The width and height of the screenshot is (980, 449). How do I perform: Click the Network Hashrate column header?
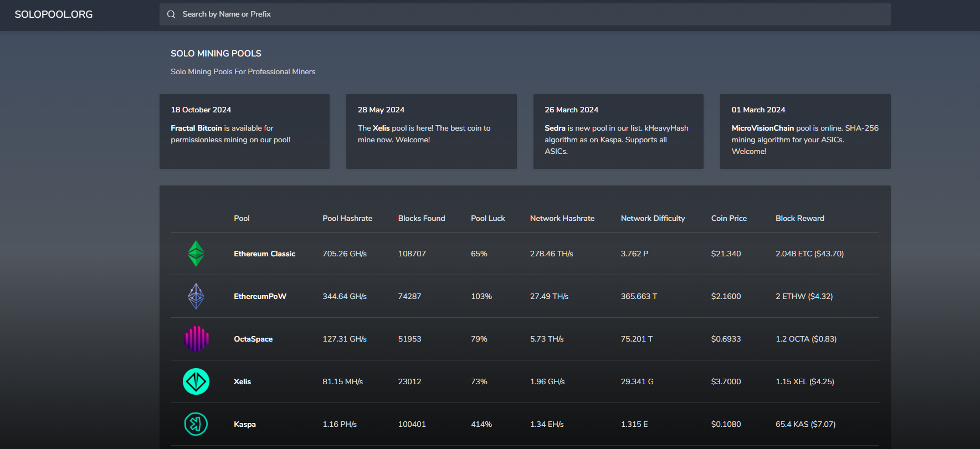click(562, 218)
